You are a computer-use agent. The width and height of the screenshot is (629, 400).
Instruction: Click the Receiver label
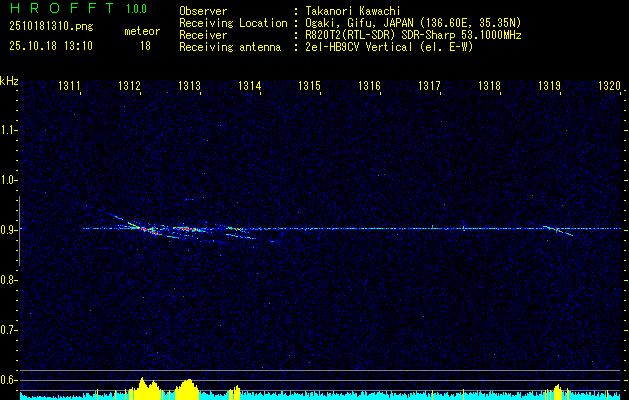[x=203, y=35]
